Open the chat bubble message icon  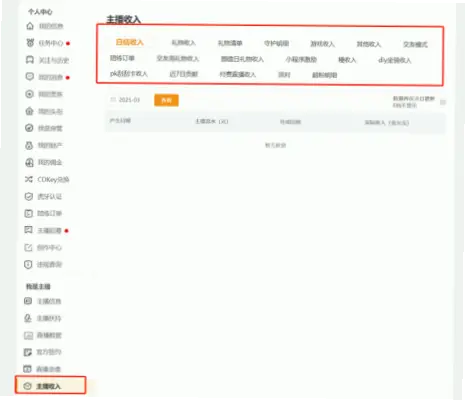[x=30, y=77]
